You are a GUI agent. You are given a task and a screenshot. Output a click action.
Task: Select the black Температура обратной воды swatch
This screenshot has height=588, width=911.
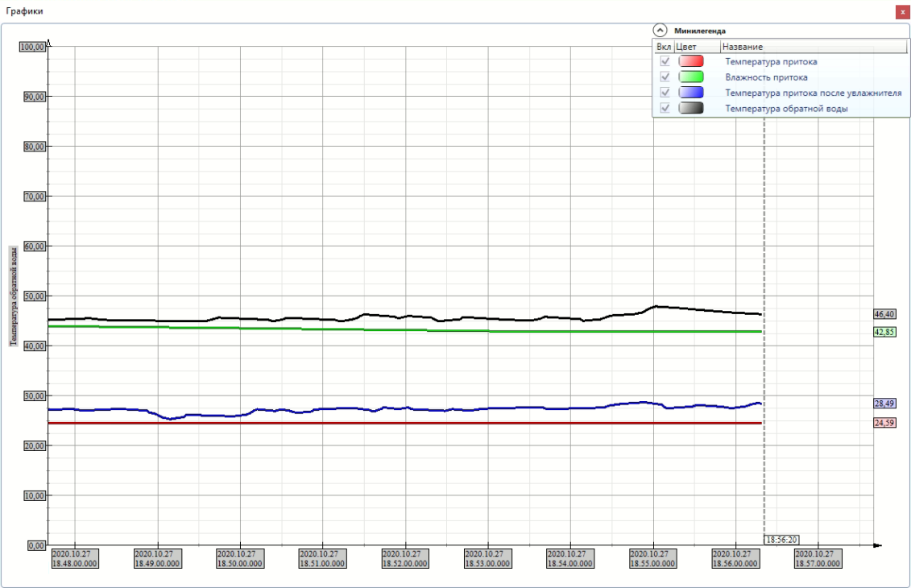tap(691, 108)
